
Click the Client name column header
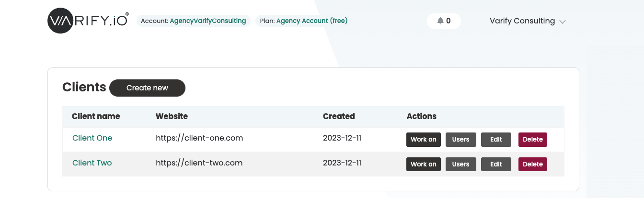[96, 116]
